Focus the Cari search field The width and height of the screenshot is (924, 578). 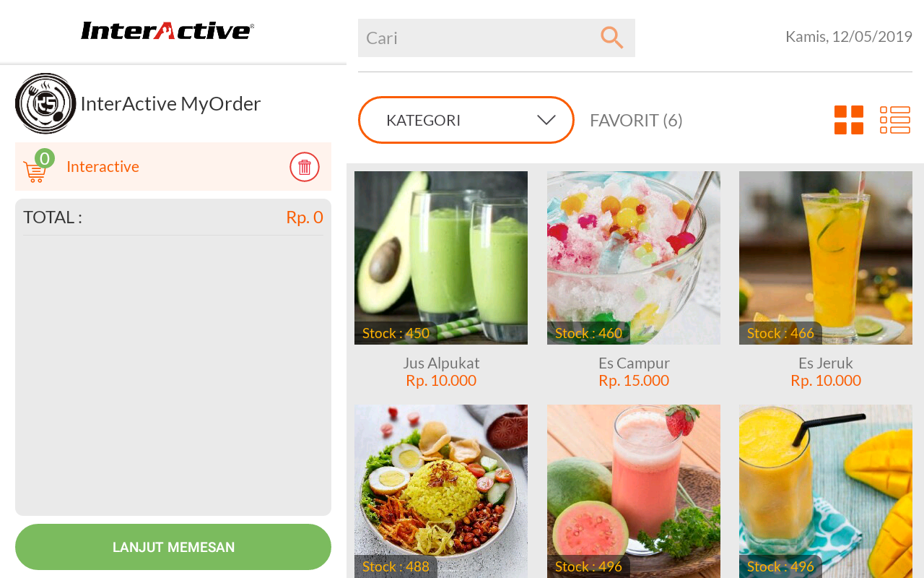tap(497, 38)
